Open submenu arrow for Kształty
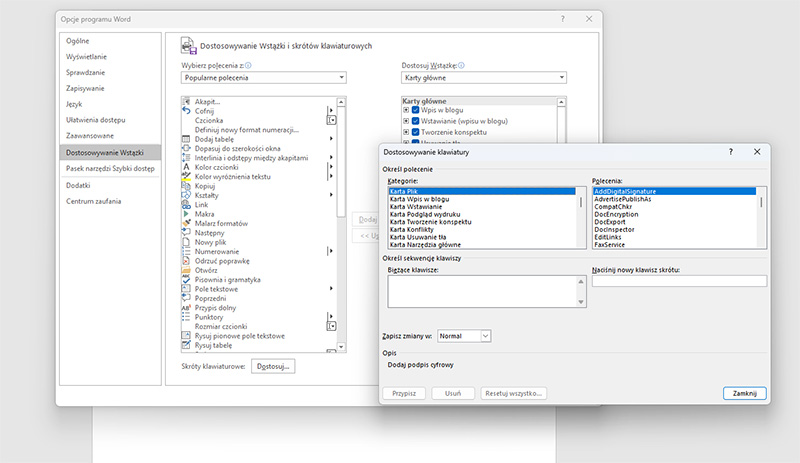 pos(331,195)
